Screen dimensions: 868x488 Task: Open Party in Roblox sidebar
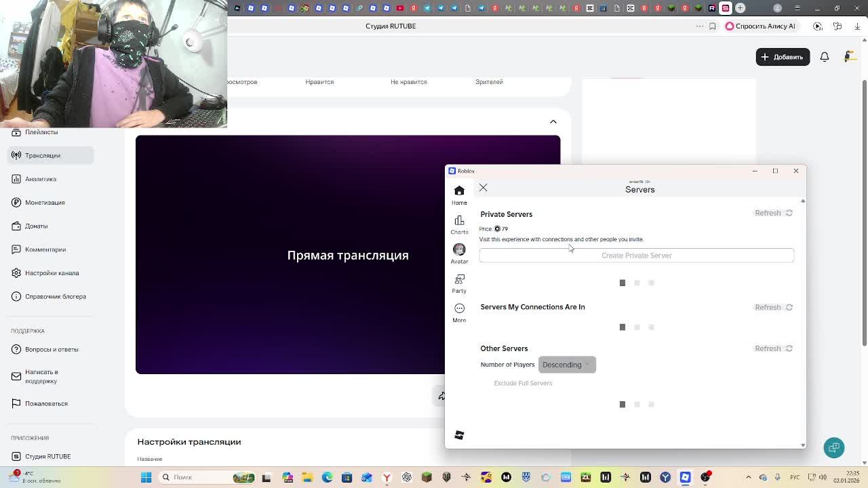[x=459, y=283]
